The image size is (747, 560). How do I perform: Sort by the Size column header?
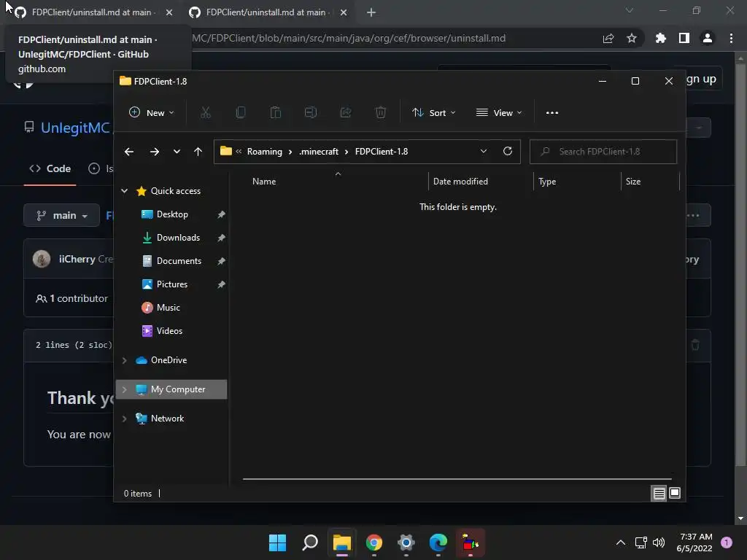click(x=632, y=182)
